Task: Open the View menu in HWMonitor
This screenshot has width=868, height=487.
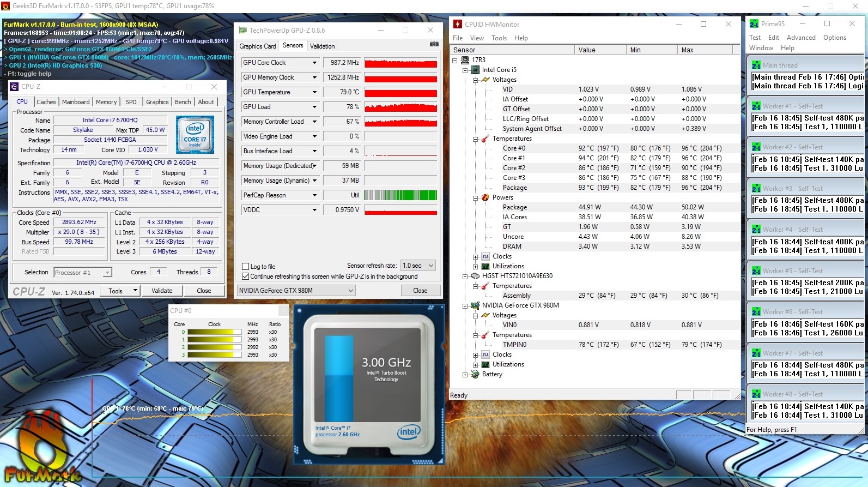Action: coord(477,38)
